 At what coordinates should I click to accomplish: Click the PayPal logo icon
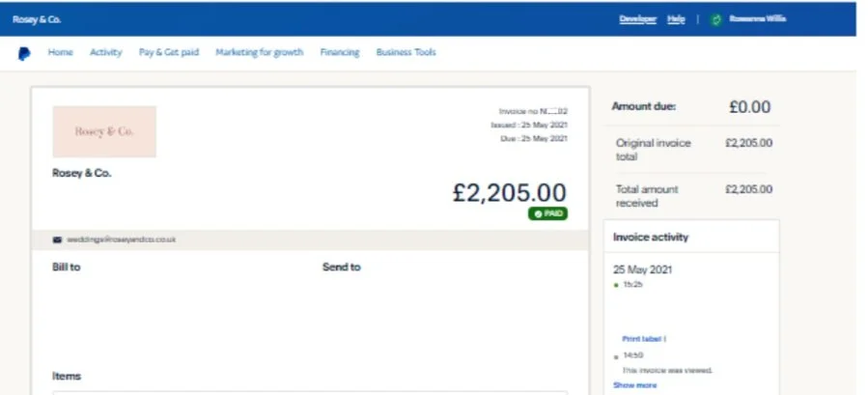(24, 53)
